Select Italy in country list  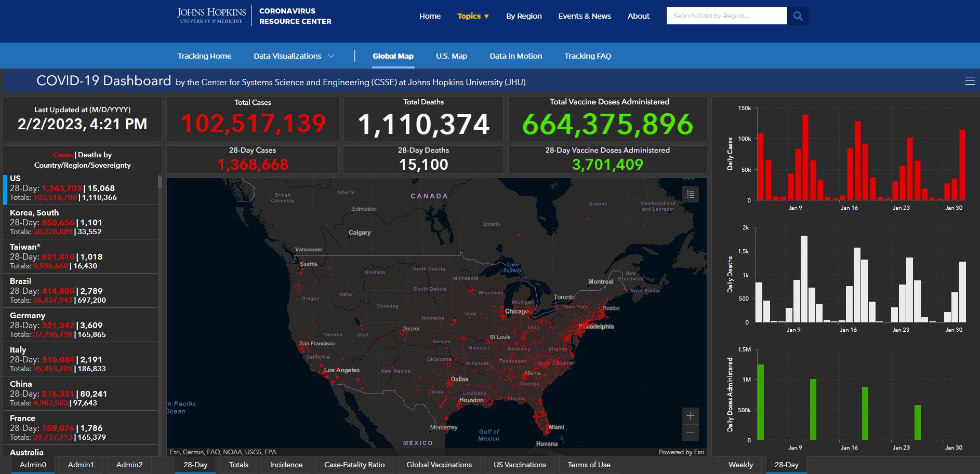point(81,359)
